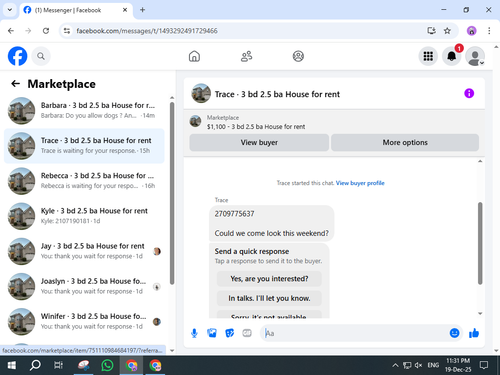Open the Groups icon in top bar
The height and width of the screenshot is (375, 500).
tap(298, 56)
